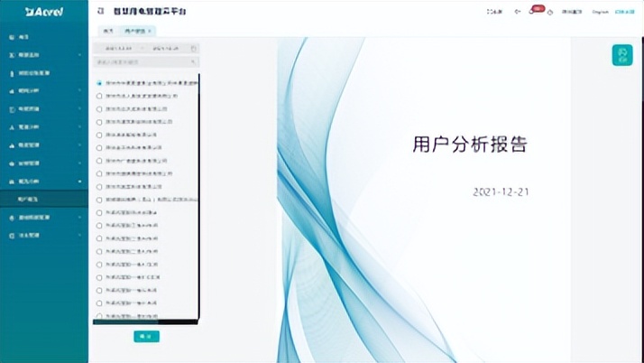The height and width of the screenshot is (363, 644).
Task: Close the active page tab with its x
Action: tap(150, 31)
